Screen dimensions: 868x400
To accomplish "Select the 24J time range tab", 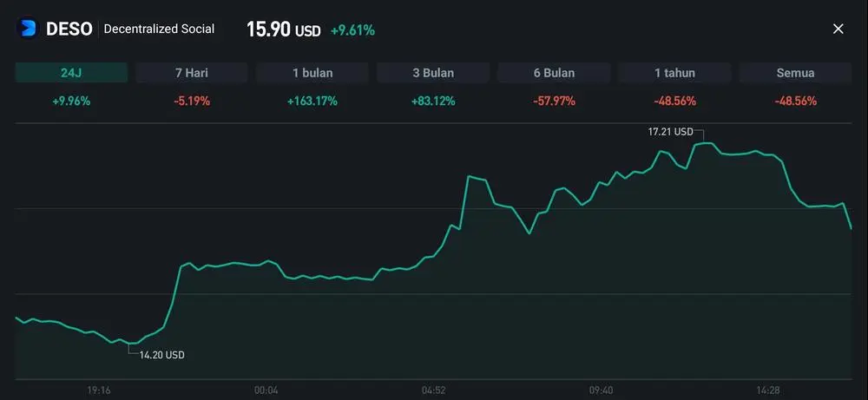I will 71,73.
